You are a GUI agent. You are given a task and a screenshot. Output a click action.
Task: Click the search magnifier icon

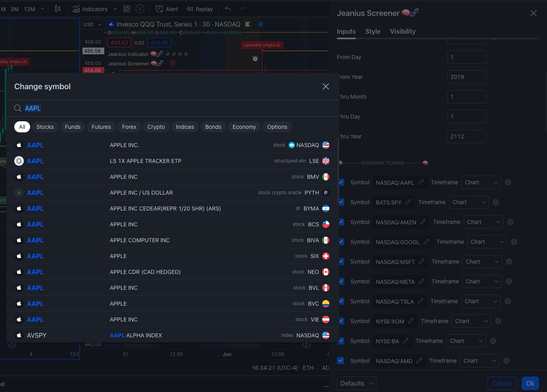[x=18, y=108]
